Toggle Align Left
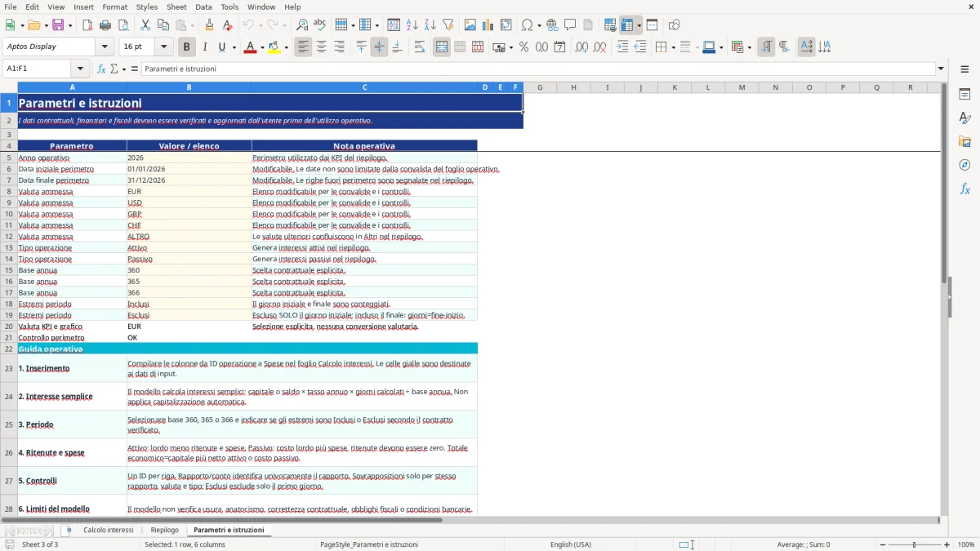Viewport: 980px width, 551px height. (x=304, y=47)
